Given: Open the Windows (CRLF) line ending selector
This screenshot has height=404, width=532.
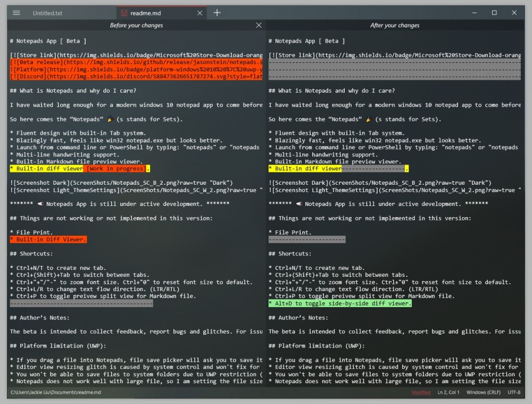Looking at the screenshot, I should tap(484, 392).
